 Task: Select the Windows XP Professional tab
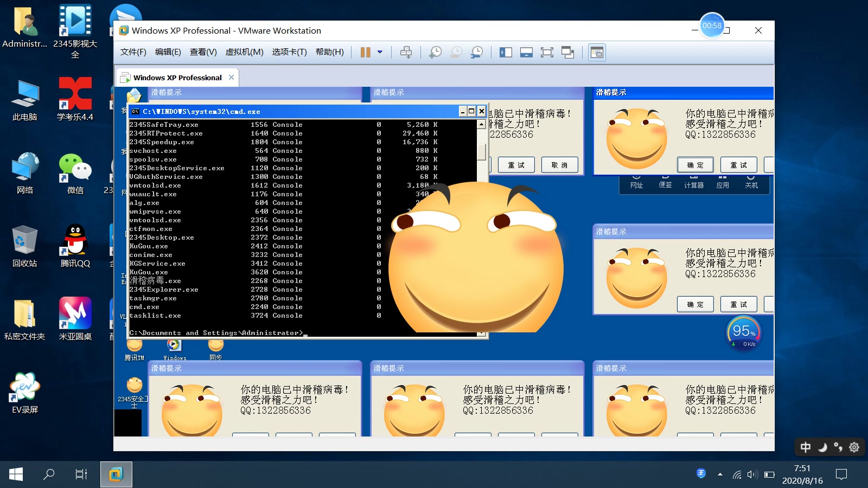click(x=177, y=78)
